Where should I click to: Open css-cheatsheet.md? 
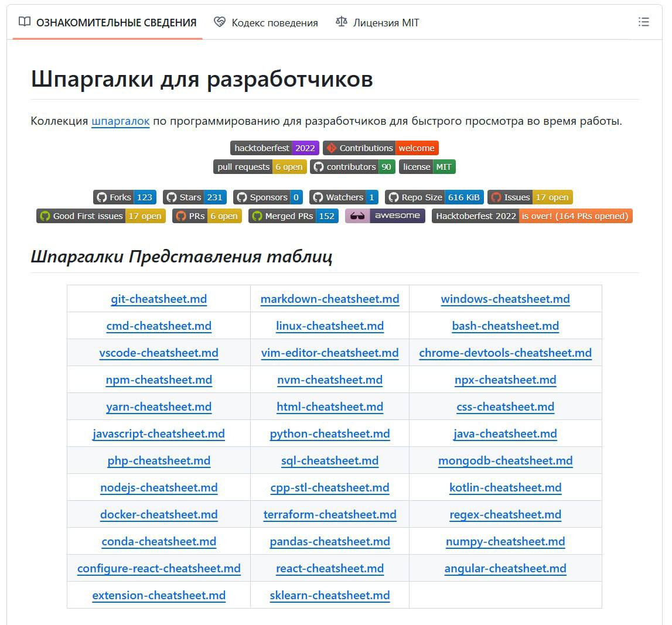click(x=505, y=407)
